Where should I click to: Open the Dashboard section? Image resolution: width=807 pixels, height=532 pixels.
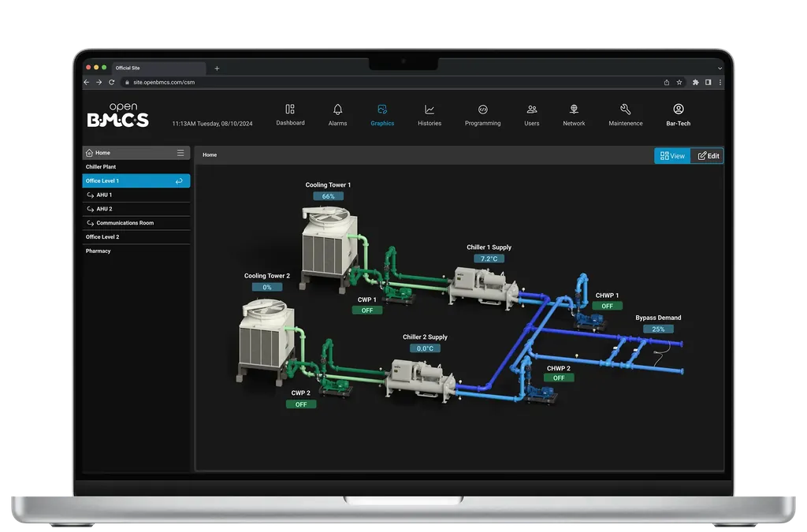(290, 115)
